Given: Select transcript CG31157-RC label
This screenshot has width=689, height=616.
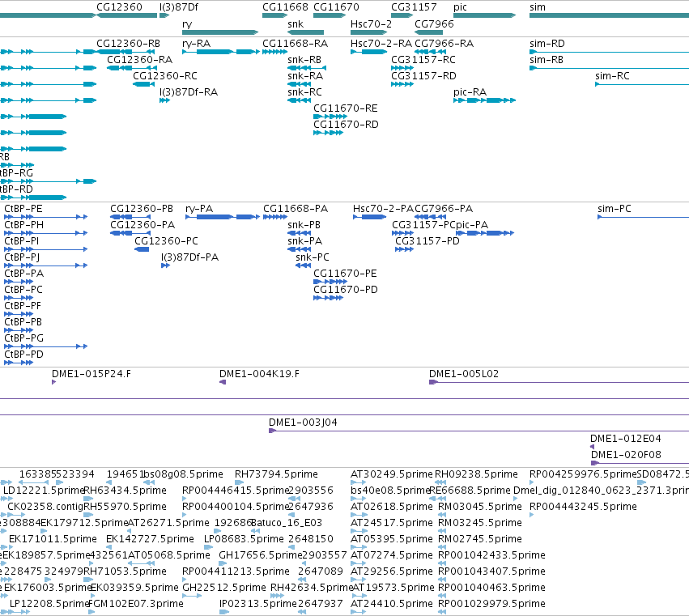Looking at the screenshot, I should coord(423,60).
